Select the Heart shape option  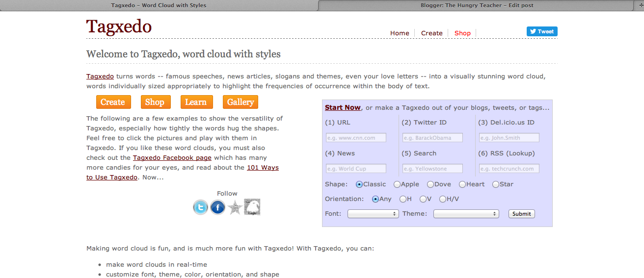(x=462, y=184)
